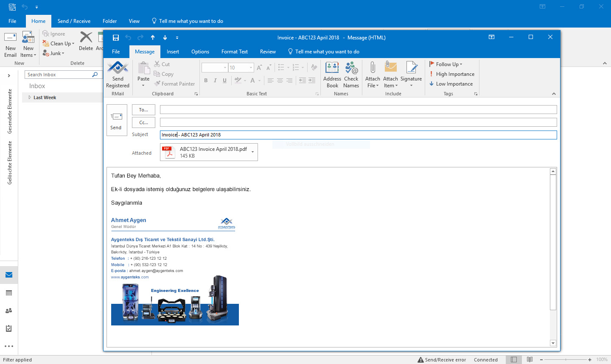Viewport: 611px width, 364px height.
Task: Click the Check Names icon
Action: [351, 75]
